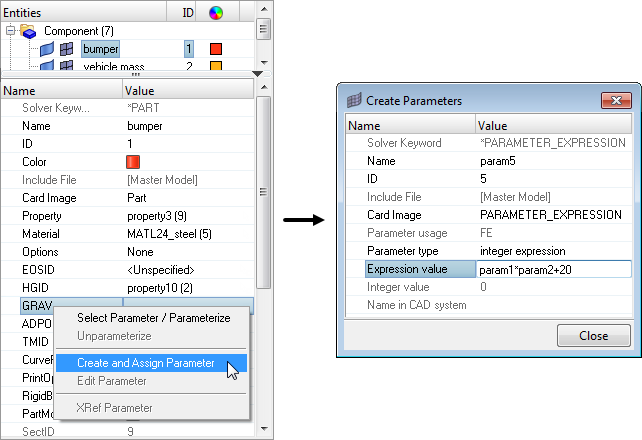Choose Select Parameter / Parameterize option
Image resolution: width=642 pixels, height=440 pixels.
[x=154, y=318]
